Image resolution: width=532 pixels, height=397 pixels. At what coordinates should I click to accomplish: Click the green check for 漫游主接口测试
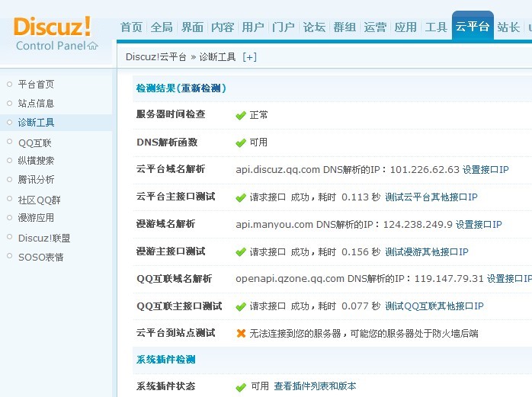(241, 252)
